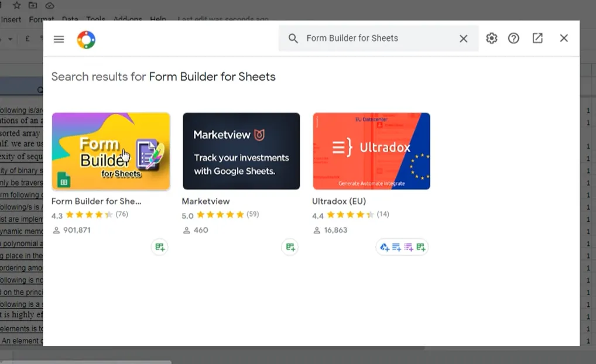Focus the Form Builder for Sheets search field
The height and width of the screenshot is (364, 596).
pos(378,39)
